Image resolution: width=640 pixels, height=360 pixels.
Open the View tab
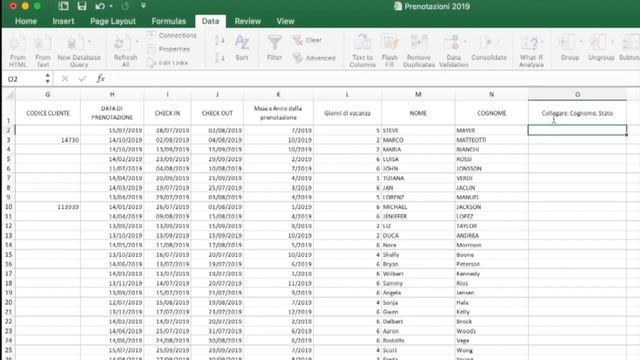(x=285, y=21)
